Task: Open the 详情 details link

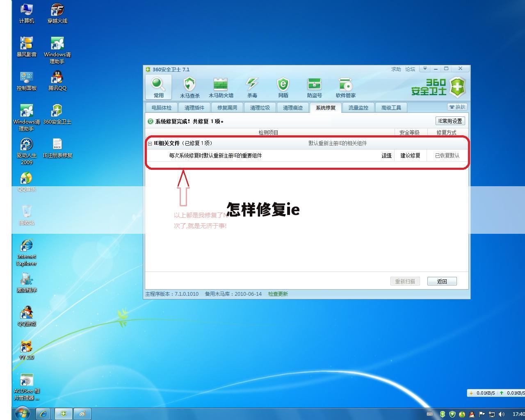Action: pyautogui.click(x=387, y=155)
